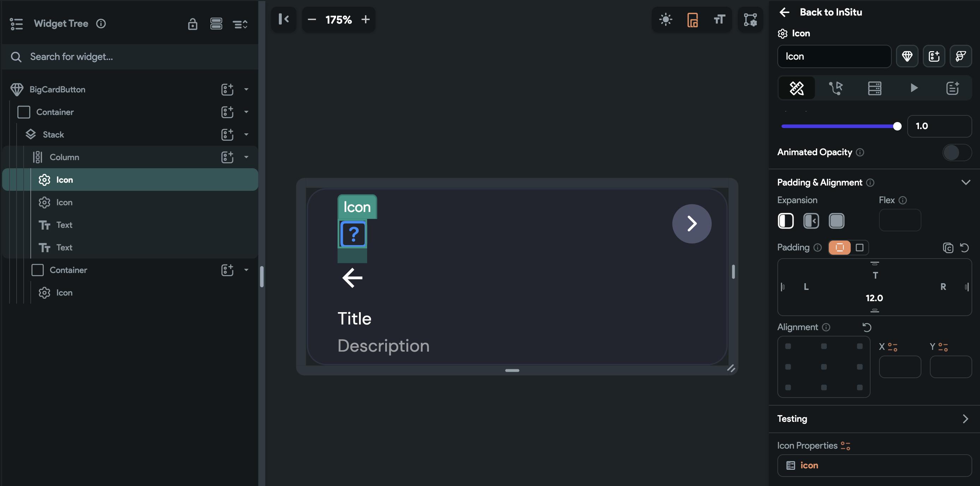
Task: Select top Container in widget tree
Action: pyautogui.click(x=55, y=112)
